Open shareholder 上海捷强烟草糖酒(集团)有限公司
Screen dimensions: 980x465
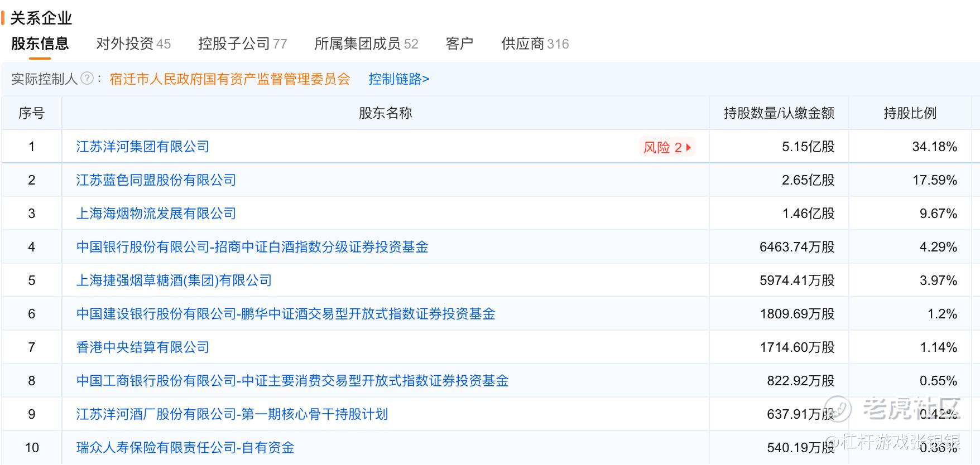174,280
